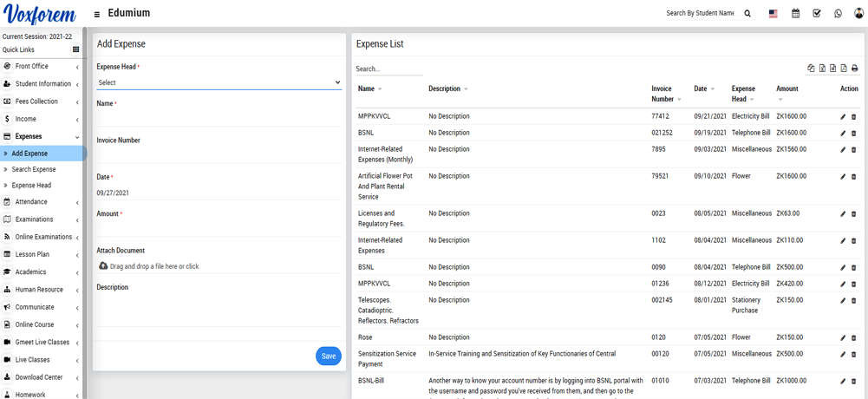Print the expense list
Viewport: 868px width, 399px height.
point(854,69)
